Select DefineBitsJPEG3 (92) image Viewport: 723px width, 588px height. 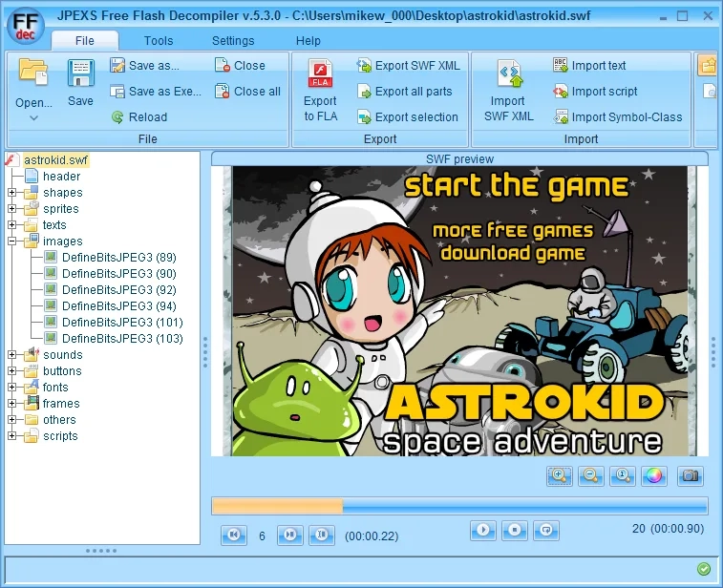[119, 290]
